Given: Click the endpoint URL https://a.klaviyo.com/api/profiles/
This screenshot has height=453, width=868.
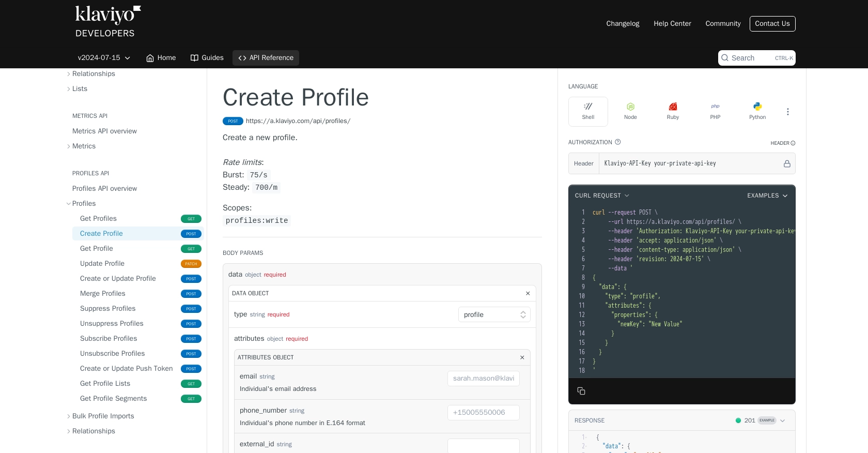Looking at the screenshot, I should 298,121.
